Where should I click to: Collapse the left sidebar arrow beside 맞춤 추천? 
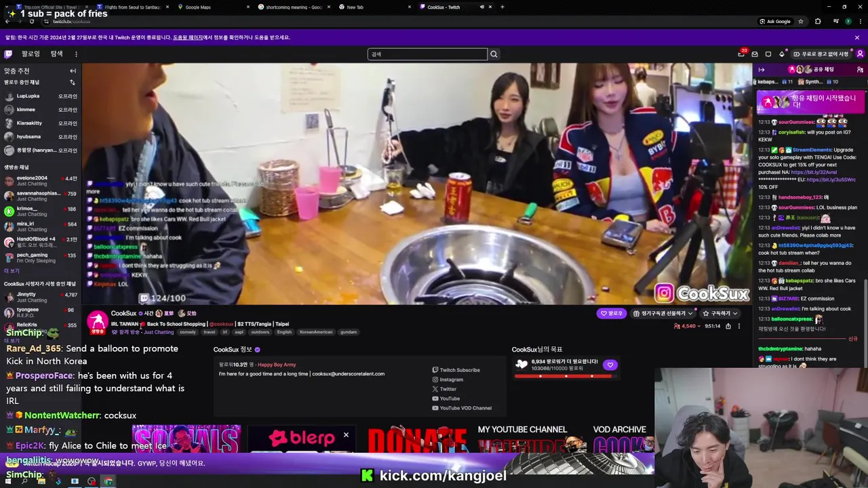tap(73, 70)
